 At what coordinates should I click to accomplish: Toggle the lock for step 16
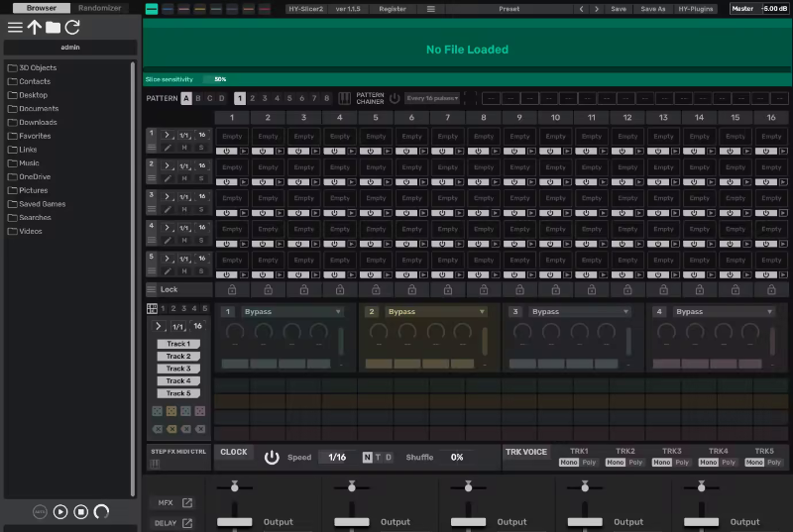(x=771, y=289)
